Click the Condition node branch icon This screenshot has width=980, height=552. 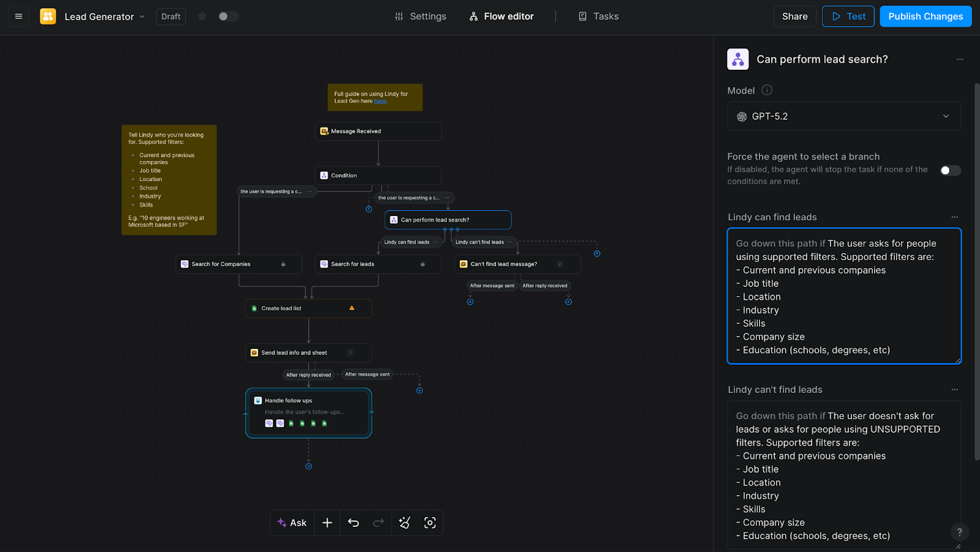324,176
